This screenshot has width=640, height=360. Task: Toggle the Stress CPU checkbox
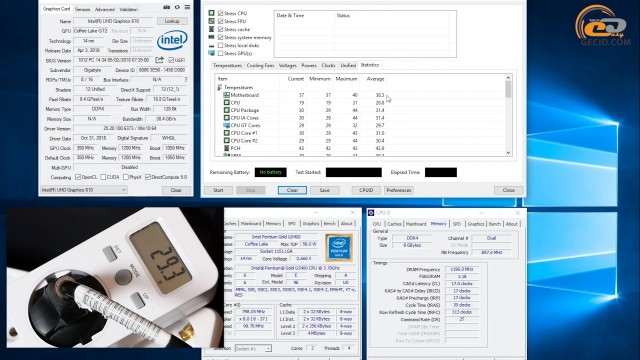(220, 13)
